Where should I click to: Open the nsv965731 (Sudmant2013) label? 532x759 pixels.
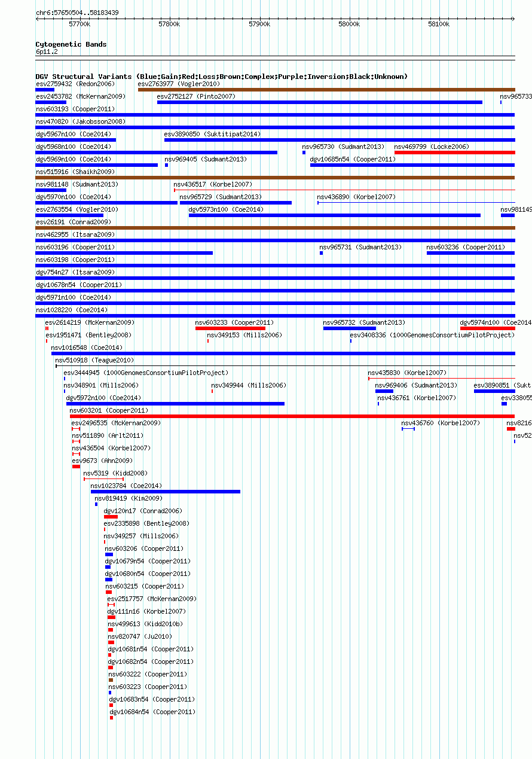[x=360, y=247]
